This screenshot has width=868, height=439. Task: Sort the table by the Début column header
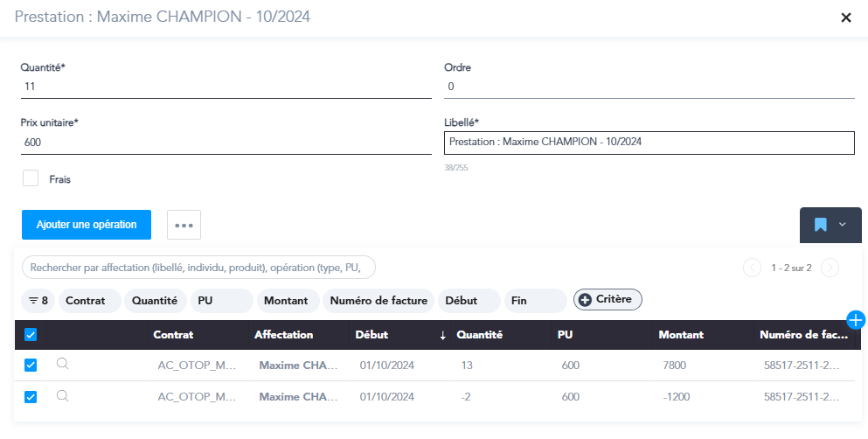(372, 335)
